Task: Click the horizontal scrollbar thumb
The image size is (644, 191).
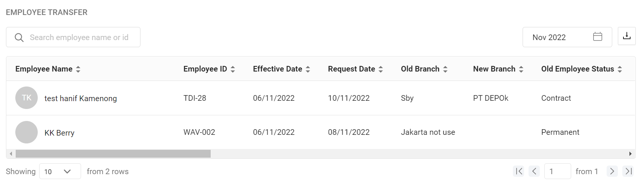Action: [x=113, y=154]
